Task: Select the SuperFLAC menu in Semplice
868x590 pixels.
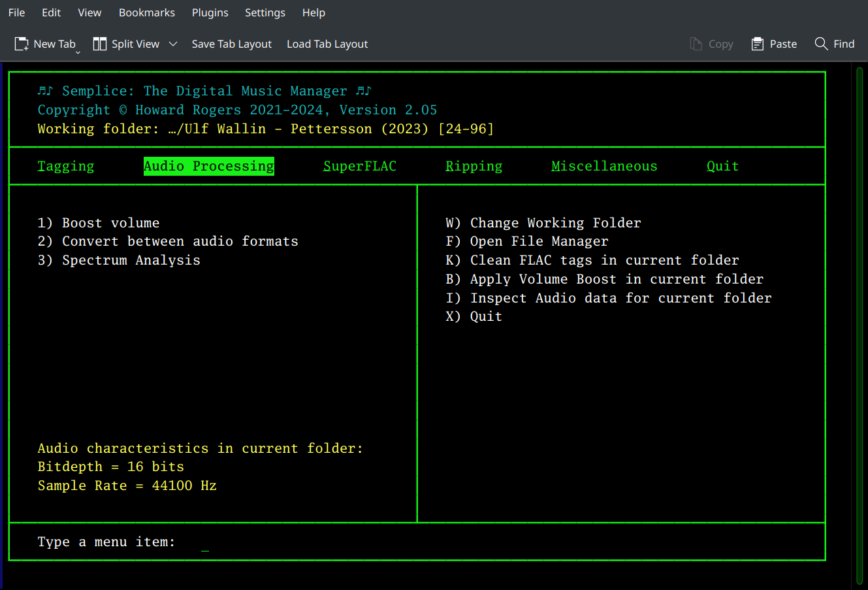Action: pos(360,166)
